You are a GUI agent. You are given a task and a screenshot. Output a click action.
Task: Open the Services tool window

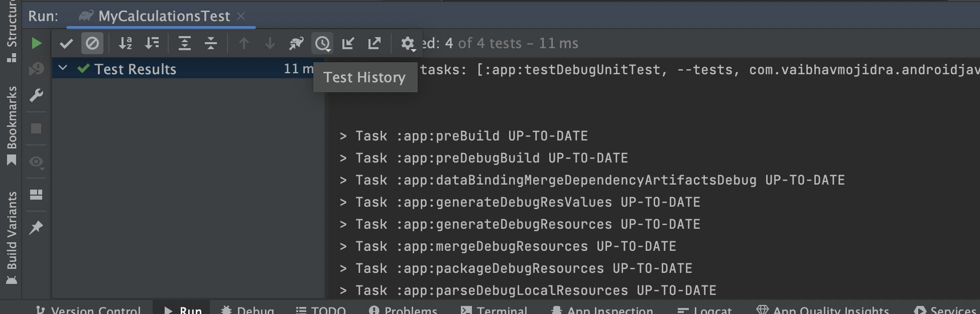pos(945,310)
